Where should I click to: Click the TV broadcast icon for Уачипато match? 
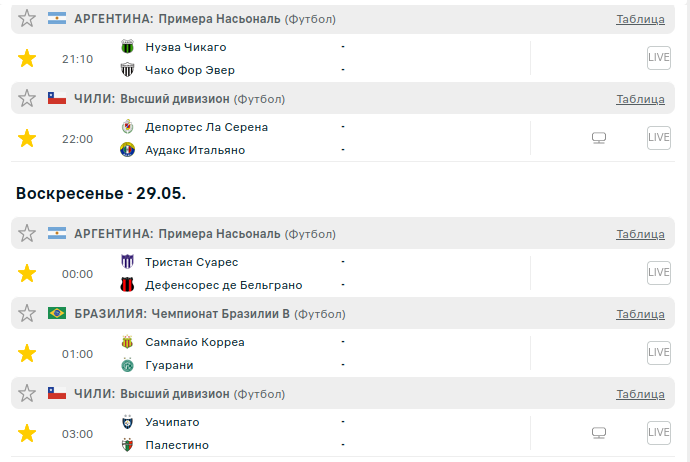point(599,433)
